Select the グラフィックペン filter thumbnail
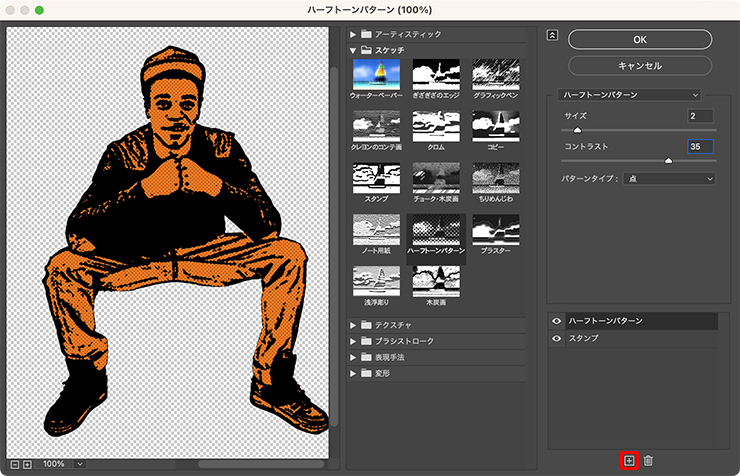This screenshot has width=740, height=476. 495,75
